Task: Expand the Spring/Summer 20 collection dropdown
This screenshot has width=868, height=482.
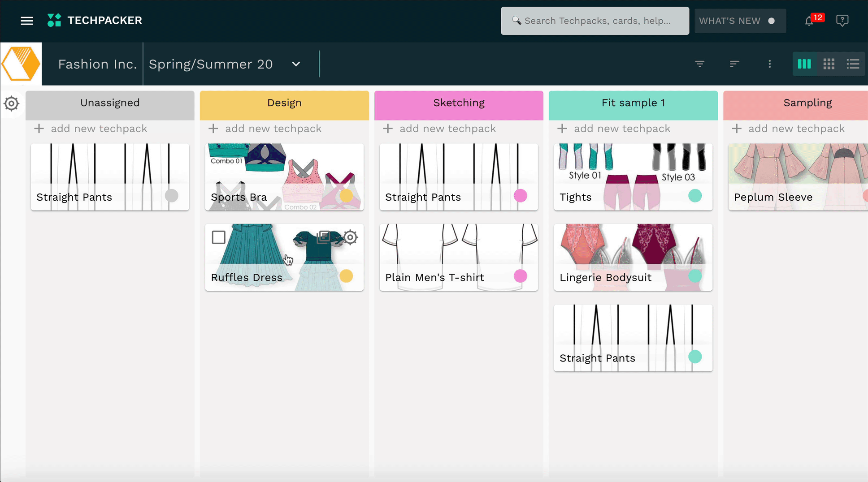Action: (296, 64)
